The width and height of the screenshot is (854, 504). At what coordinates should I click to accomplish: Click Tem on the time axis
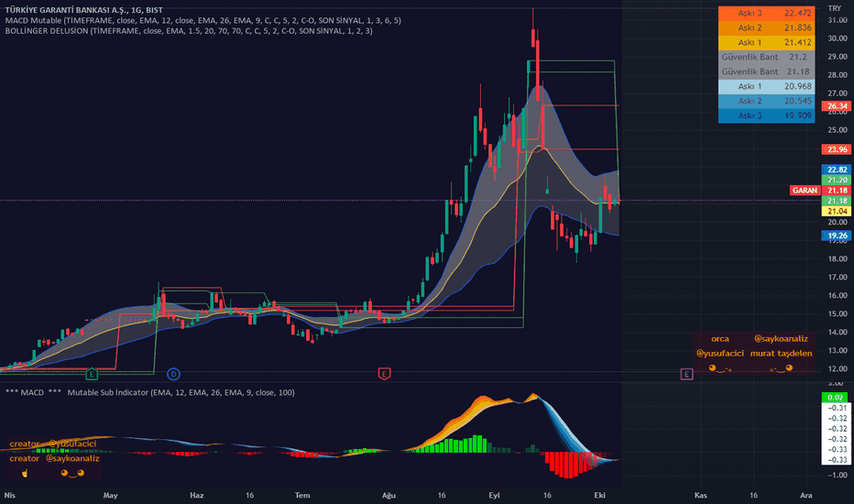pos(302,495)
